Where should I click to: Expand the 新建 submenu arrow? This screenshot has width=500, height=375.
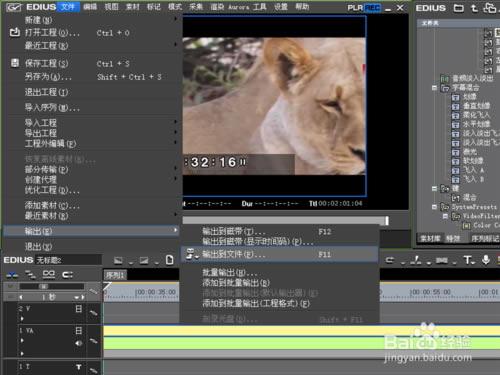click(x=175, y=19)
